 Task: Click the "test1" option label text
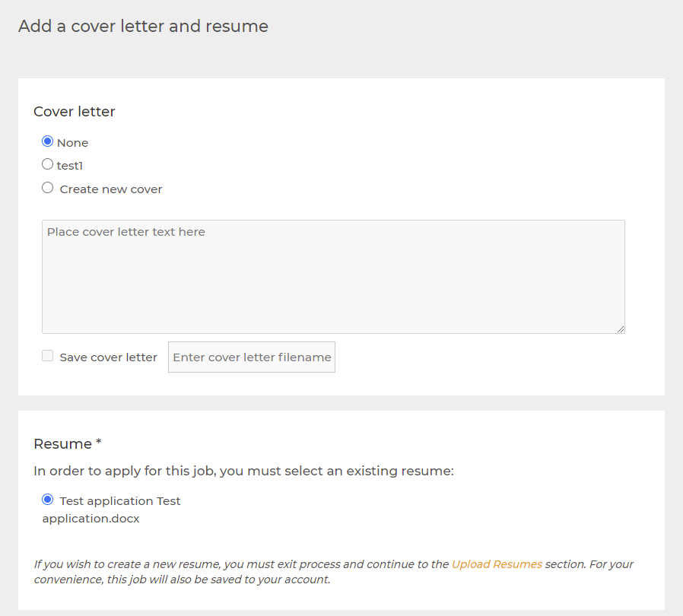(x=70, y=166)
